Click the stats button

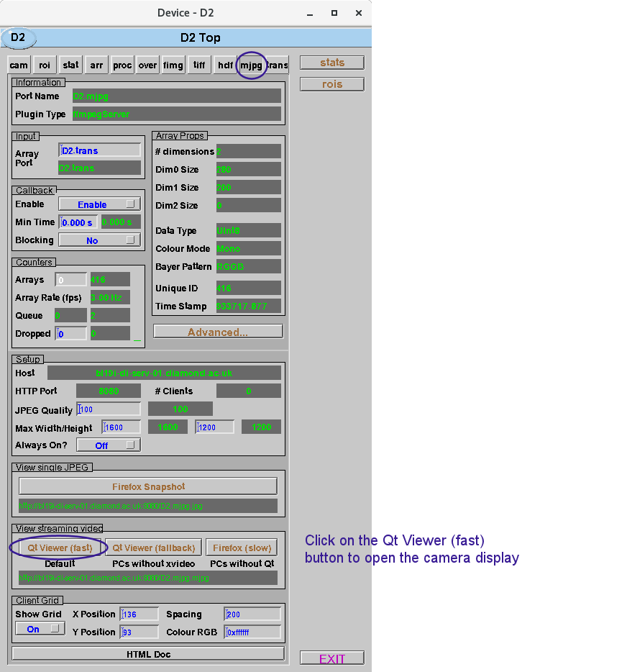pyautogui.click(x=331, y=63)
